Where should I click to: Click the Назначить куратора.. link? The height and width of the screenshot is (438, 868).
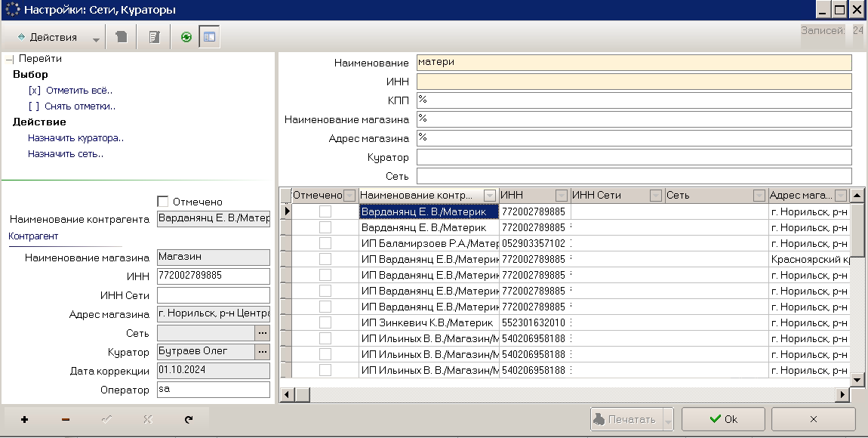(75, 138)
